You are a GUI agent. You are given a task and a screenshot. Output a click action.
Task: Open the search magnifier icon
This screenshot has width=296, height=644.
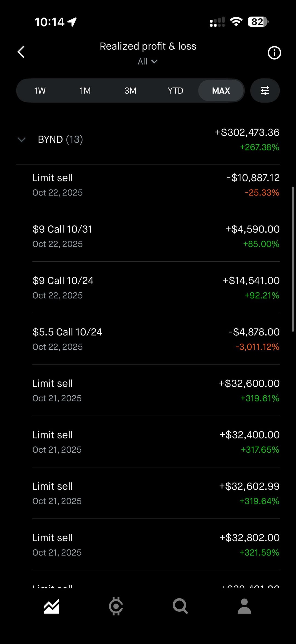[180, 606]
